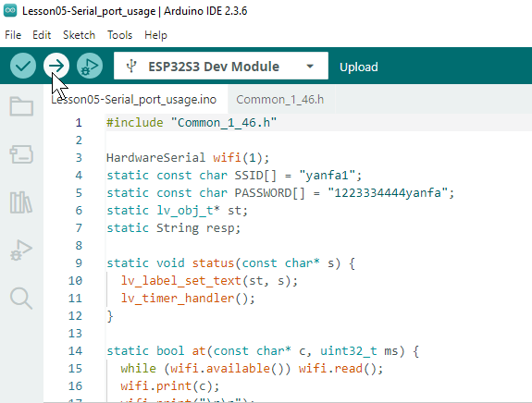Click the Arduino app icon in the title bar
This screenshot has width=532, height=403.
click(10, 10)
